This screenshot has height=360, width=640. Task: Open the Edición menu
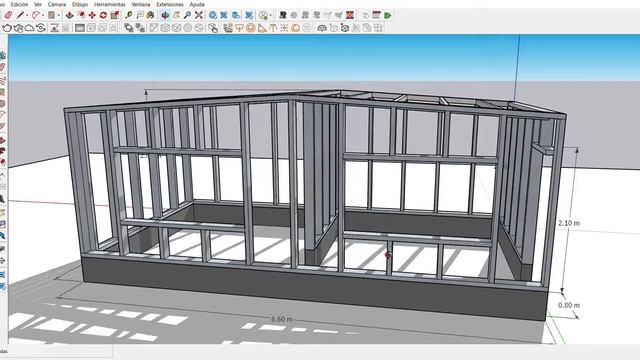coord(19,4)
